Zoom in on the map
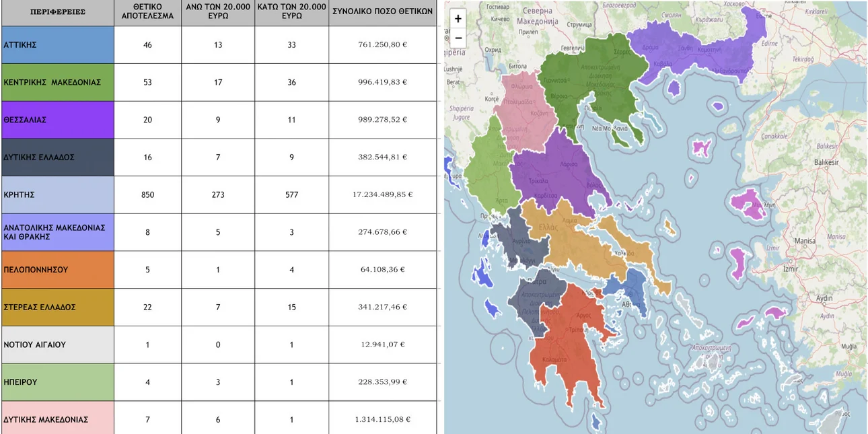The width and height of the screenshot is (868, 434). point(458,19)
